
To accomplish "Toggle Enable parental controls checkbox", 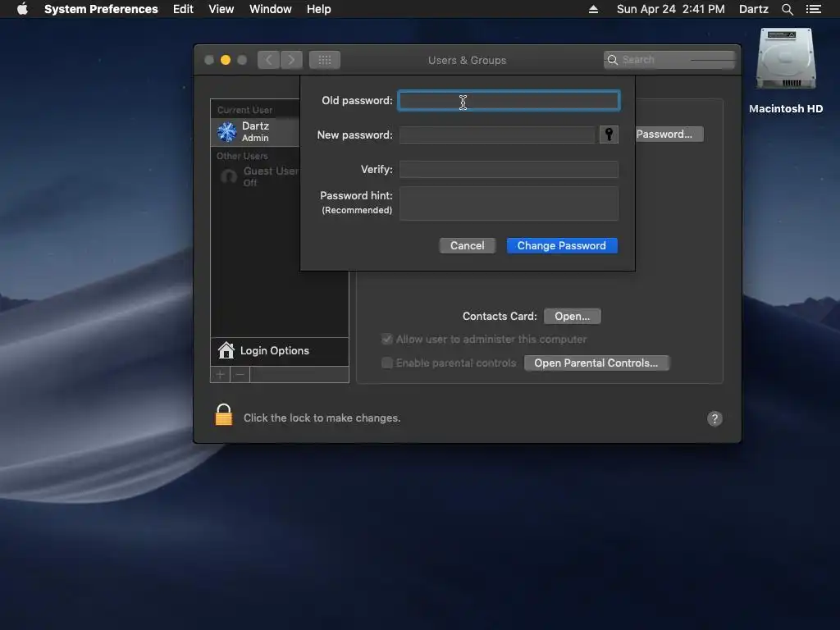I will 387,363.
